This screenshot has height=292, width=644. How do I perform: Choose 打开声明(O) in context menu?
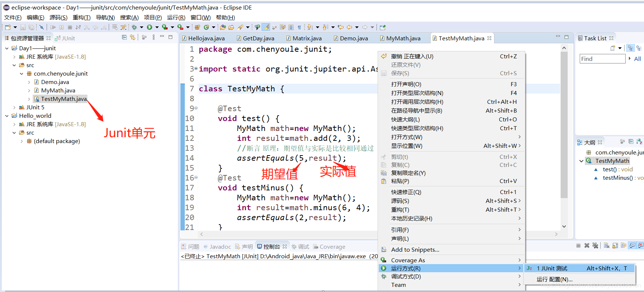tap(451, 84)
